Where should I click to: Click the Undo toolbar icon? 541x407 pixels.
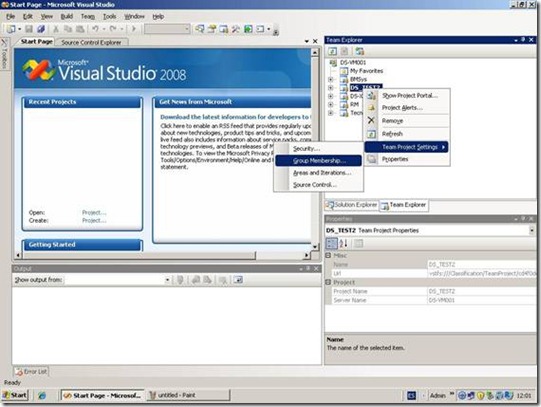[x=95, y=29]
